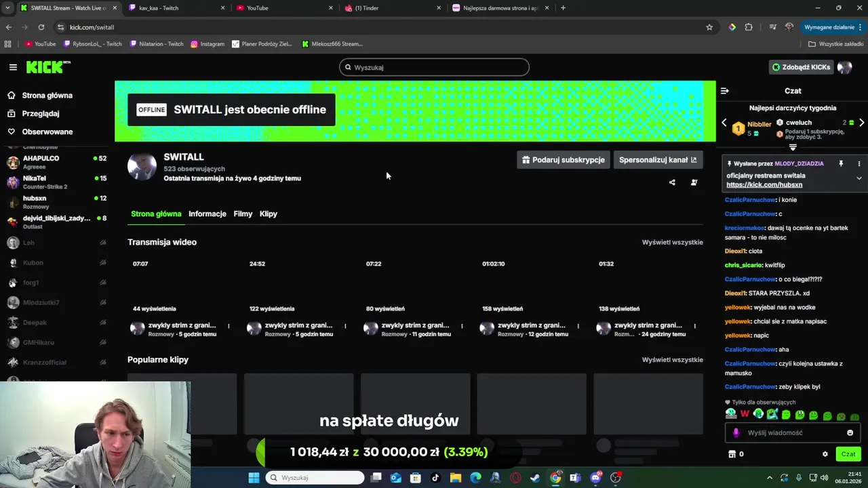The width and height of the screenshot is (868, 488).
Task: Show next top gifters arrow
Action: pos(861,123)
